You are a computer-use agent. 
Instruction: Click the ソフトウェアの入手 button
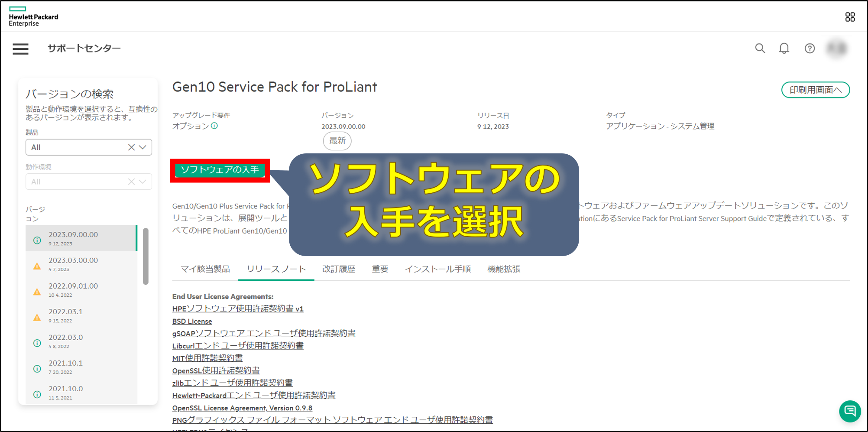point(220,170)
